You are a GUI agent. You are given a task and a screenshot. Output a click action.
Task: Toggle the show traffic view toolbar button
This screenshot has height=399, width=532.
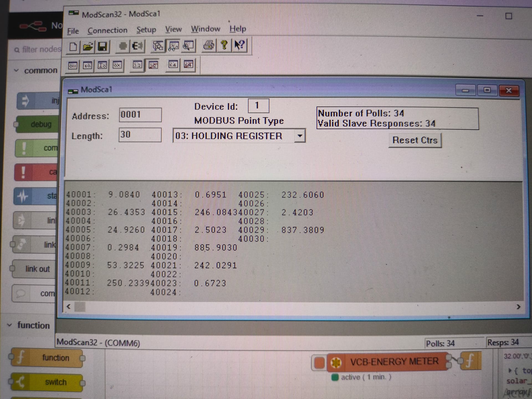click(x=188, y=46)
